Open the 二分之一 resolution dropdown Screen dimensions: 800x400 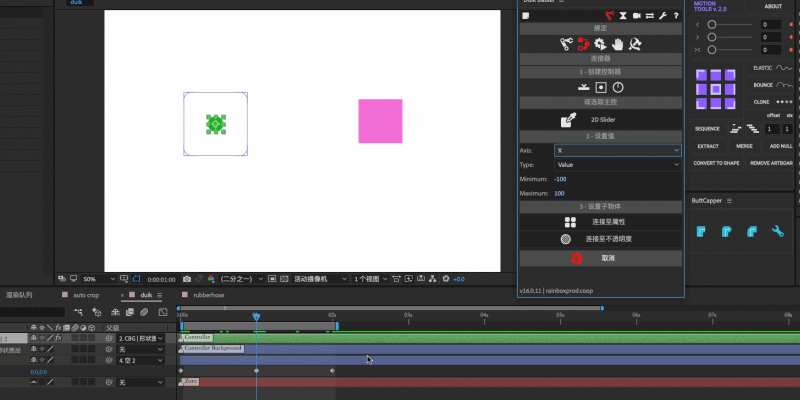coord(242,279)
